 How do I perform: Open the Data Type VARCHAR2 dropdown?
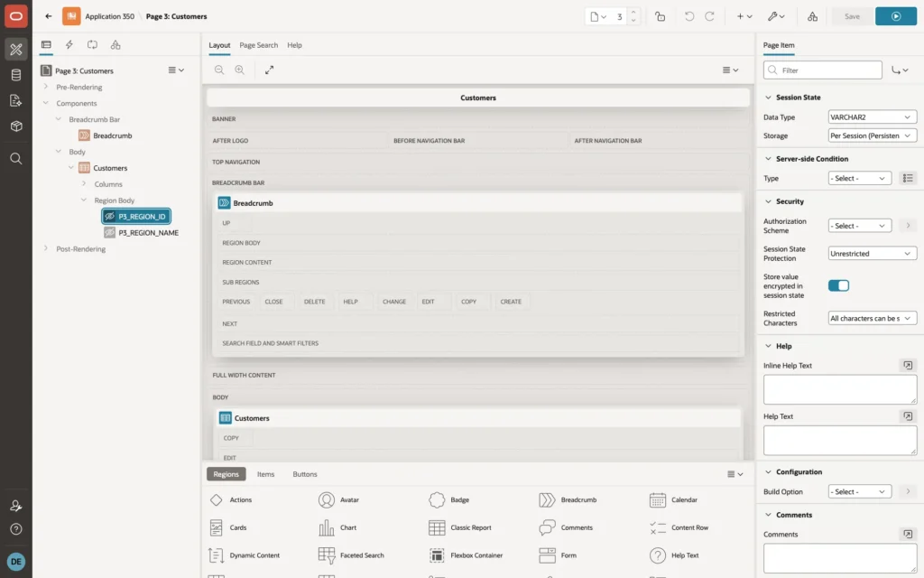(872, 117)
